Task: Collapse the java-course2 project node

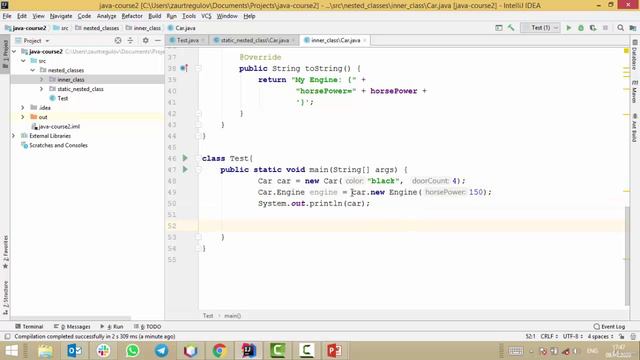Action: (x=14, y=51)
